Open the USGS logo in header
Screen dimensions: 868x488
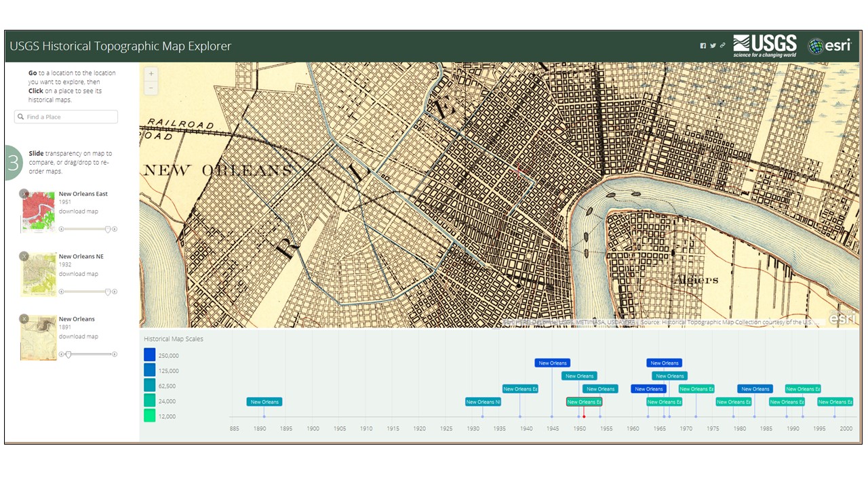[765, 46]
